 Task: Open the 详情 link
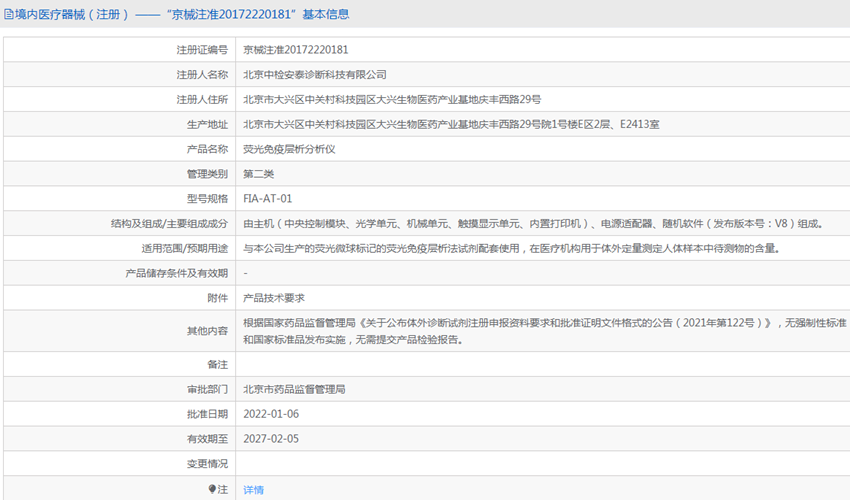pyautogui.click(x=254, y=489)
